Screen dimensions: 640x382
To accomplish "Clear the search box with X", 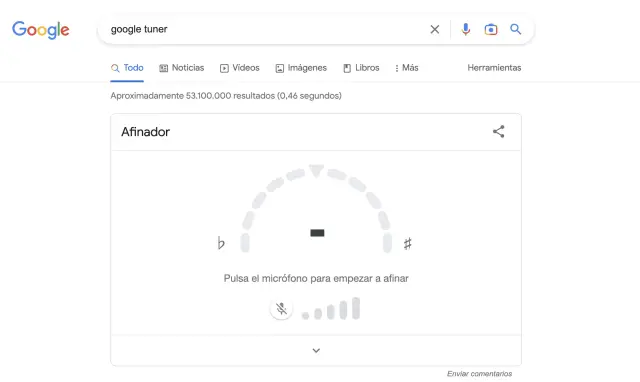I will [435, 29].
